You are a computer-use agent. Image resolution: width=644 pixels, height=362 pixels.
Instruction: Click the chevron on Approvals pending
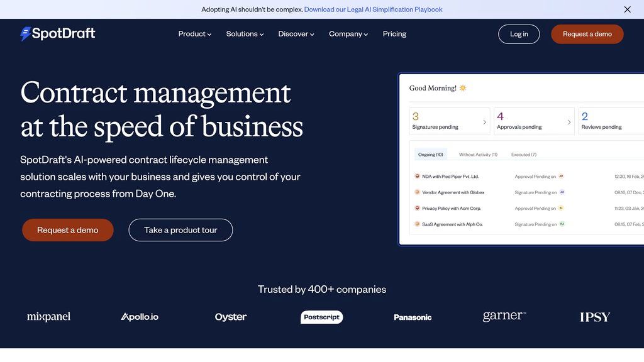(x=569, y=122)
